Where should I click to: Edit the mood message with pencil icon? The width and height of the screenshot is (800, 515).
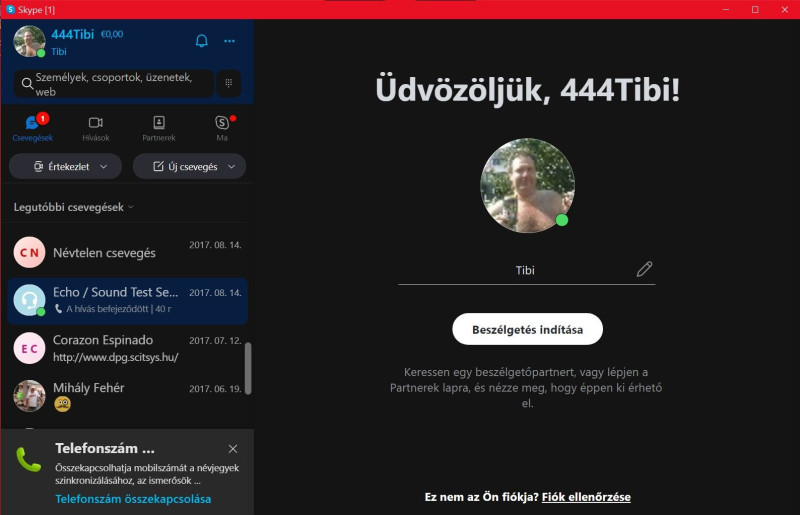point(644,269)
